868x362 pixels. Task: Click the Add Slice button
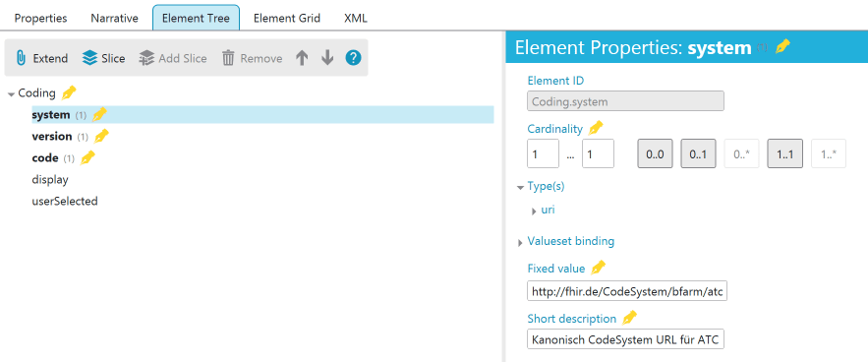(x=173, y=58)
